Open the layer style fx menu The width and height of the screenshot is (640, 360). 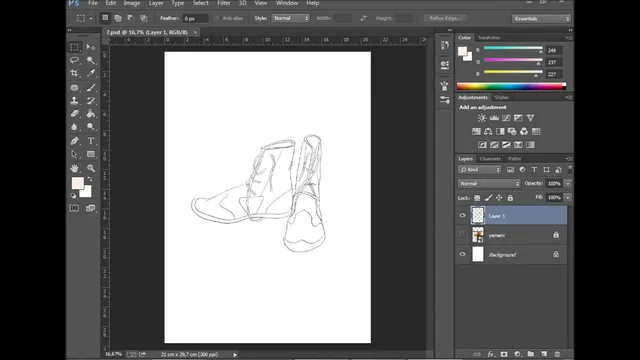(x=491, y=354)
